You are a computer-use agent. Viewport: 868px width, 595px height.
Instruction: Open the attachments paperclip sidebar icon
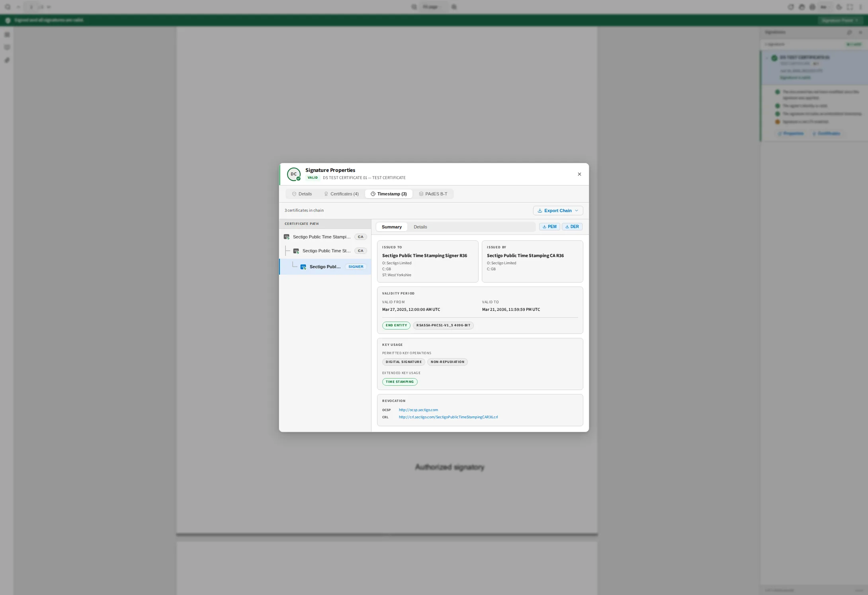click(x=7, y=60)
